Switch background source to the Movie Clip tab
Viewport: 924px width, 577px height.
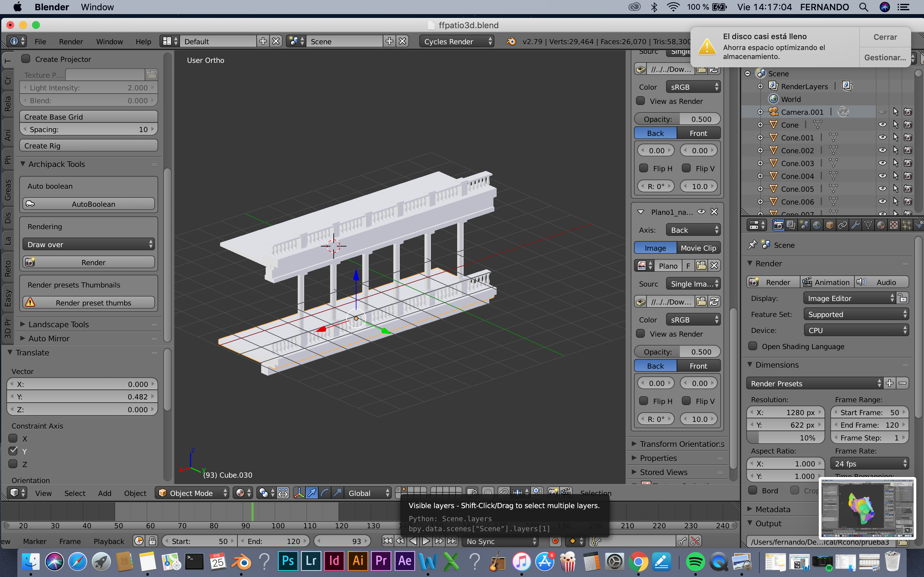(698, 248)
